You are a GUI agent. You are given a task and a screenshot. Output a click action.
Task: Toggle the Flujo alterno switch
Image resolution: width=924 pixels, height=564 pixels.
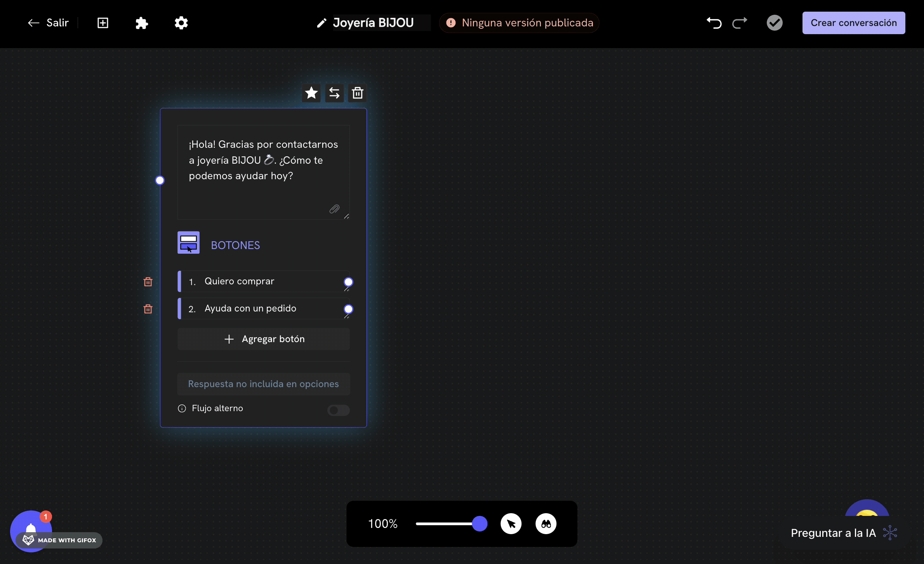[x=338, y=410]
